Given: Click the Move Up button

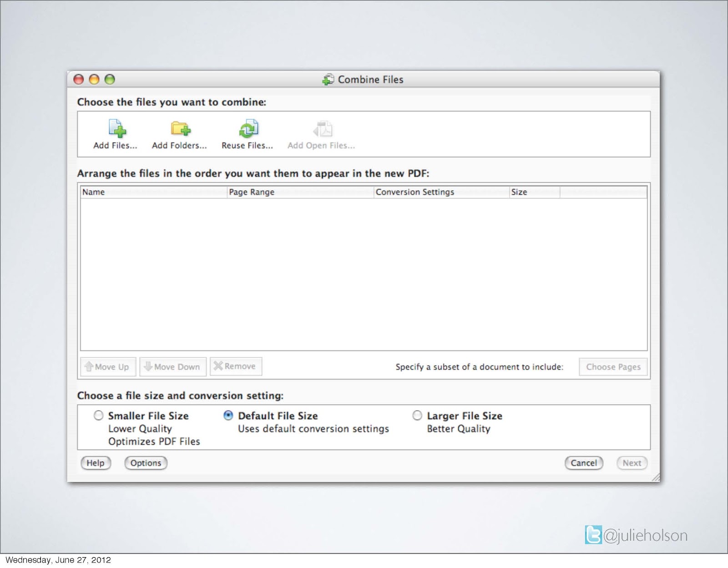Looking at the screenshot, I should (108, 367).
